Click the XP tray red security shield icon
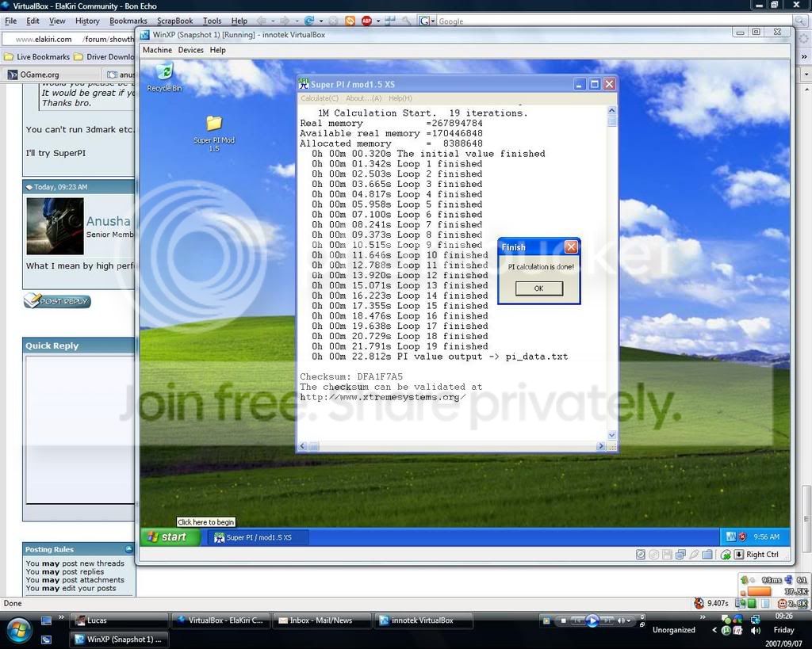The width and height of the screenshot is (812, 649). click(742, 536)
